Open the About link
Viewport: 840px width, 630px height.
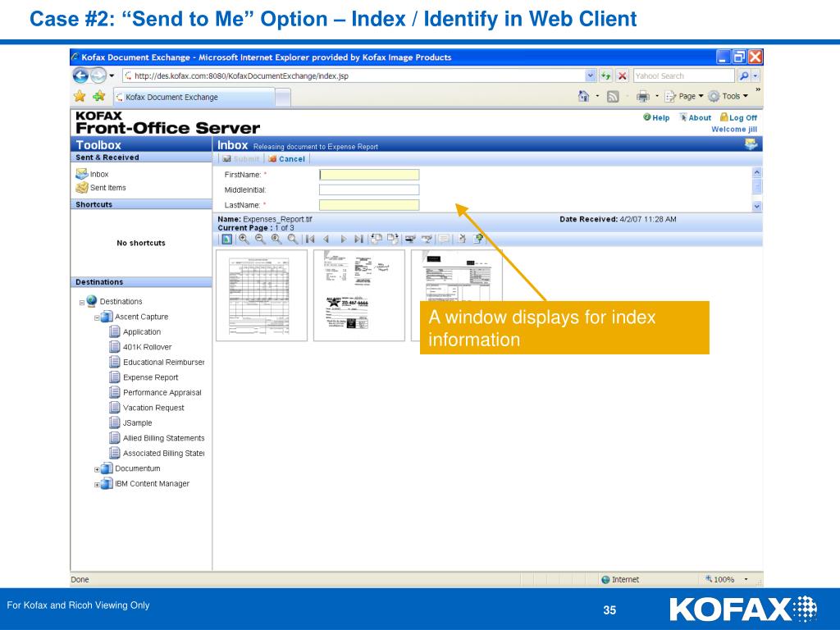pos(696,118)
